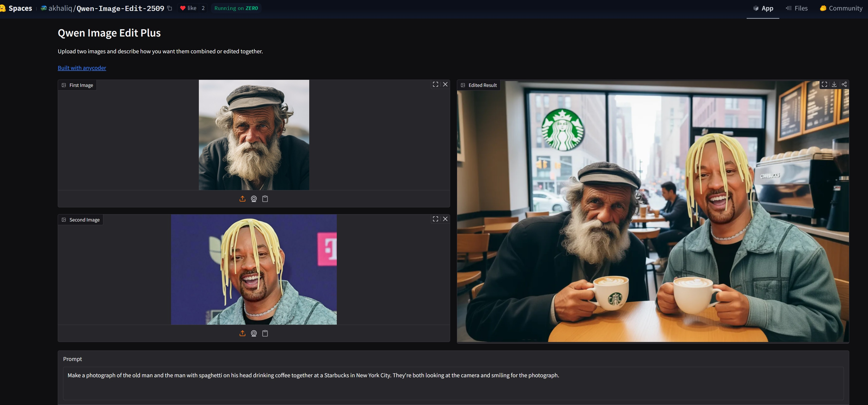Click the like count number 2
868x405 pixels.
click(x=203, y=8)
